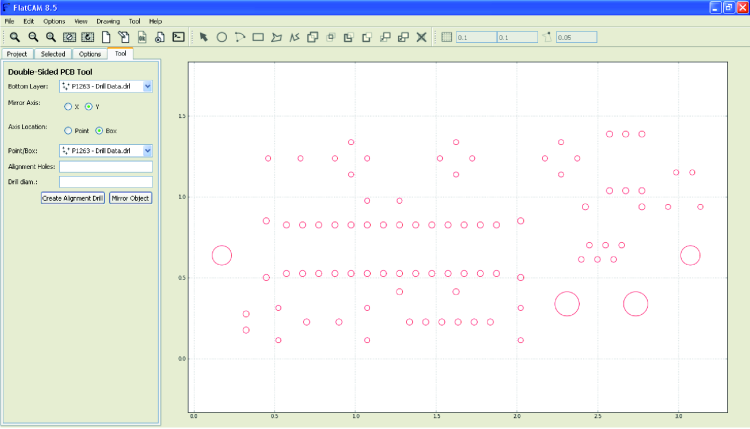750x429 pixels.
Task: Select the Y mirror axis radio button
Action: 88,107
